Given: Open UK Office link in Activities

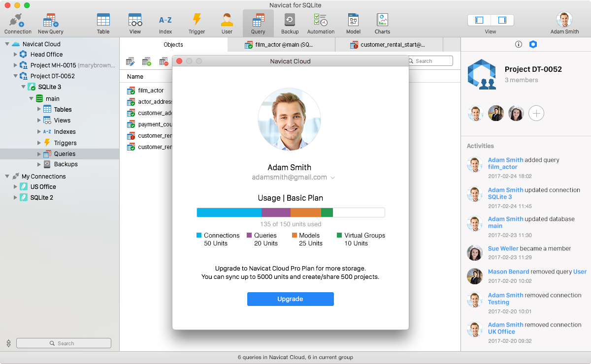Looking at the screenshot, I should [x=501, y=332].
